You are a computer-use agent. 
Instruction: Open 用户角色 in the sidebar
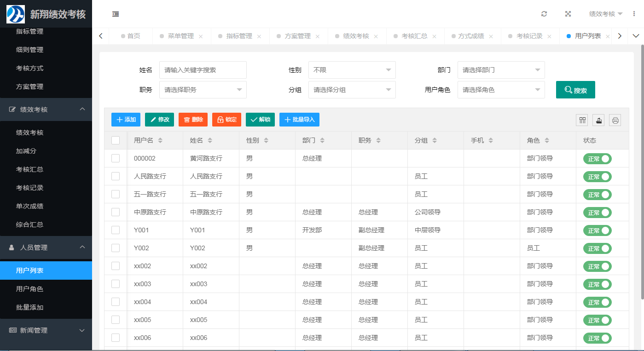tap(29, 289)
